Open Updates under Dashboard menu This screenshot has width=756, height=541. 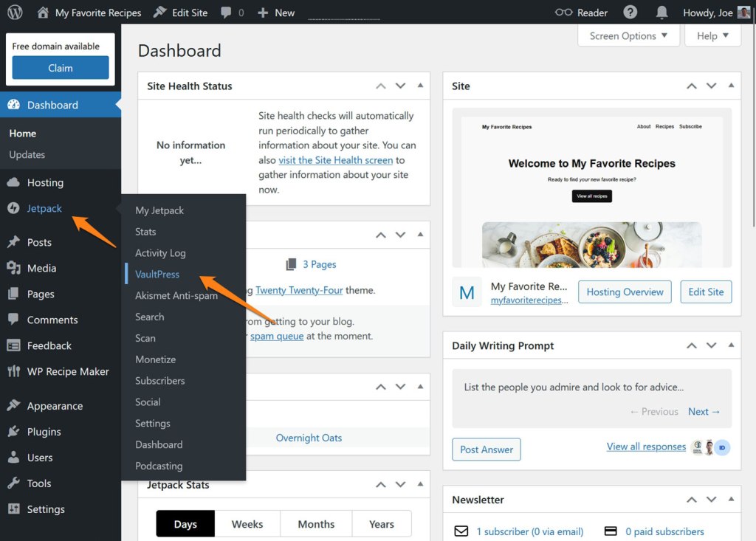[x=27, y=154]
